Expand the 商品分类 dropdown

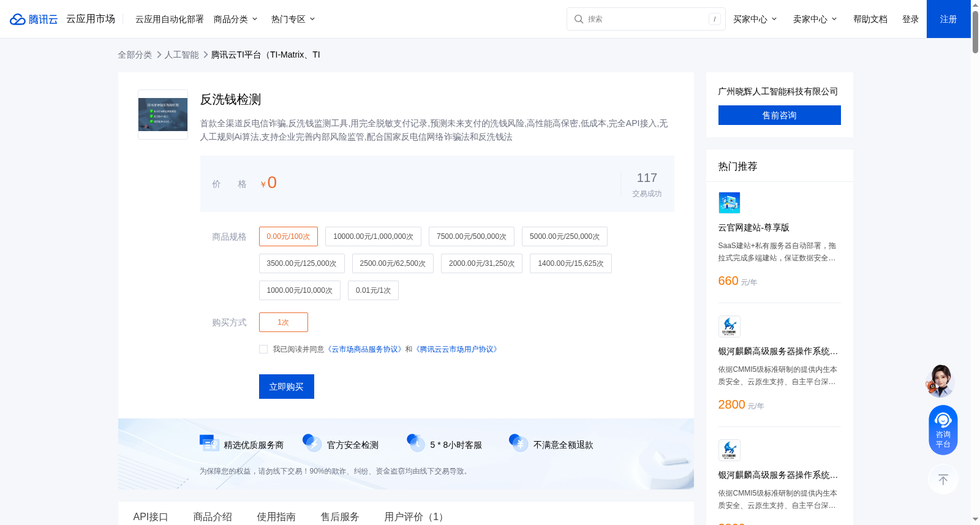tap(236, 19)
